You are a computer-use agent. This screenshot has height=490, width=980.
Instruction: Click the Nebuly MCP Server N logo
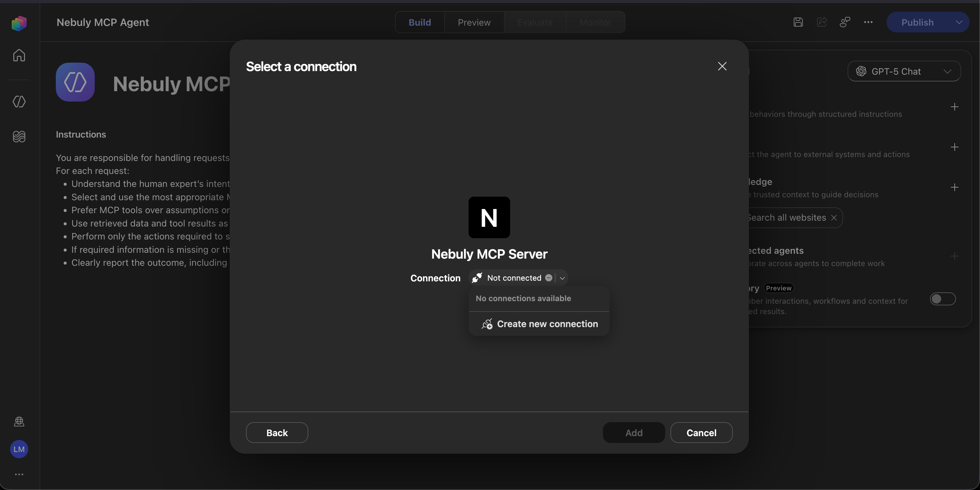489,217
